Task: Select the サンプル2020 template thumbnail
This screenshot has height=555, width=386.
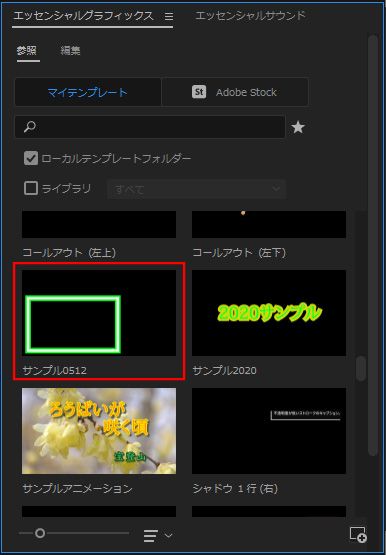Action: pos(269,313)
